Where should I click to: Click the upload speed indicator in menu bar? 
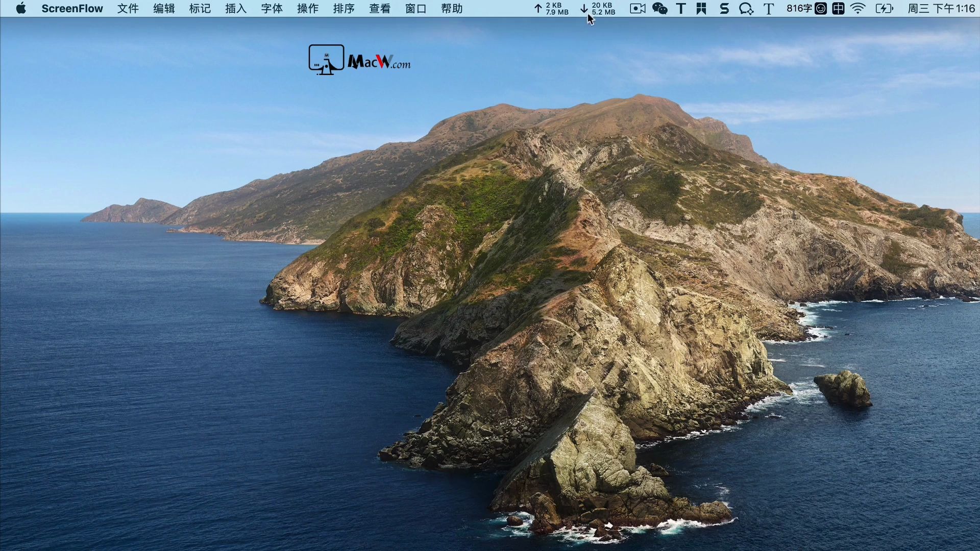pos(551,9)
